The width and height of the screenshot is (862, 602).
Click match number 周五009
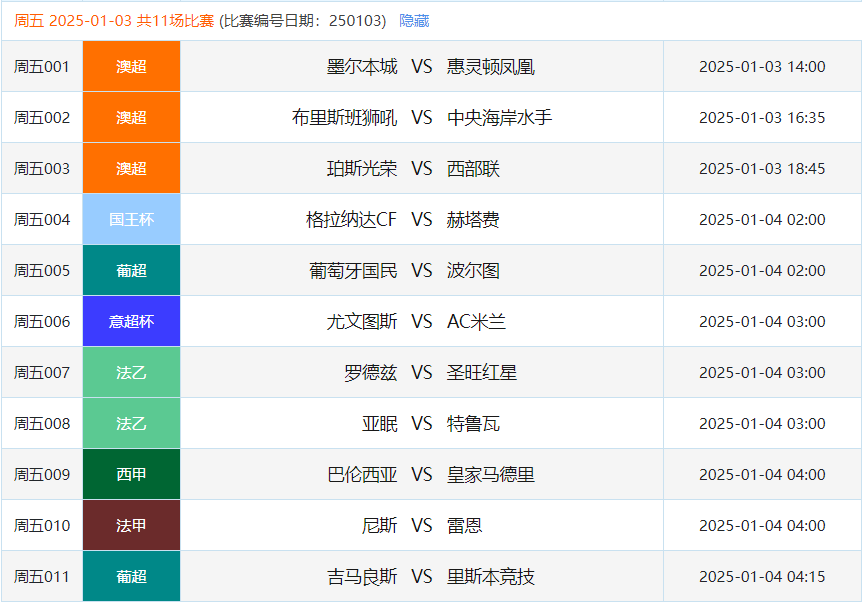point(42,475)
